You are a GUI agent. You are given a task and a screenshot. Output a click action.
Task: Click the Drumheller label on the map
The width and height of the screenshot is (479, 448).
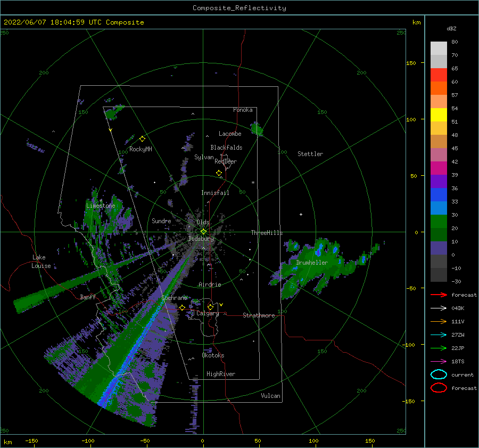pyautogui.click(x=312, y=263)
